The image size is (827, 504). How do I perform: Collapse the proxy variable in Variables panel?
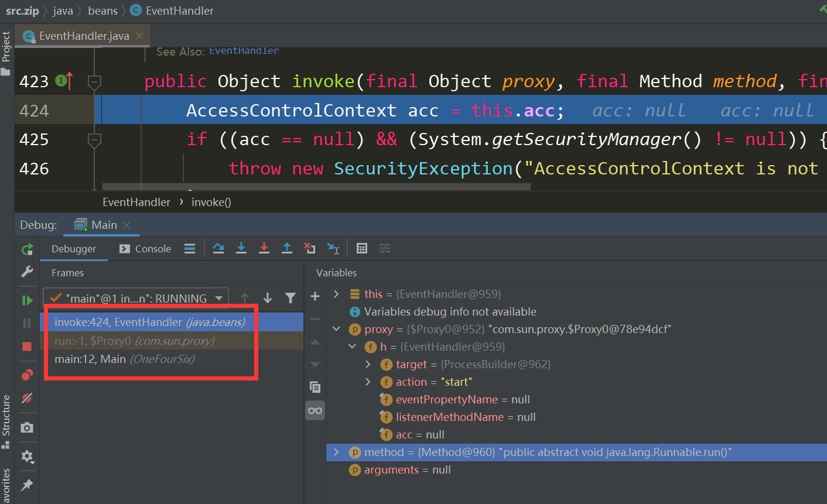[x=337, y=329]
